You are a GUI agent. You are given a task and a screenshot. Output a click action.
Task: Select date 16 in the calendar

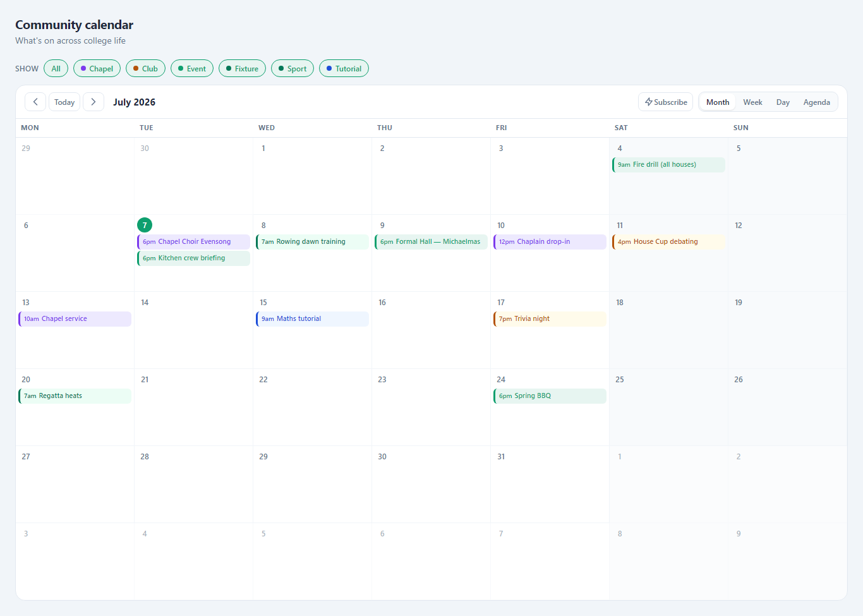pos(382,303)
